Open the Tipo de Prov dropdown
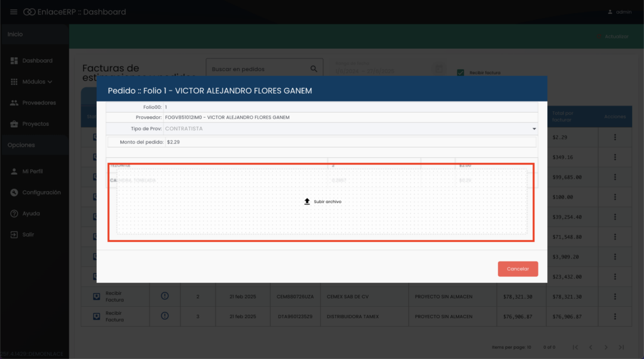 (533, 128)
